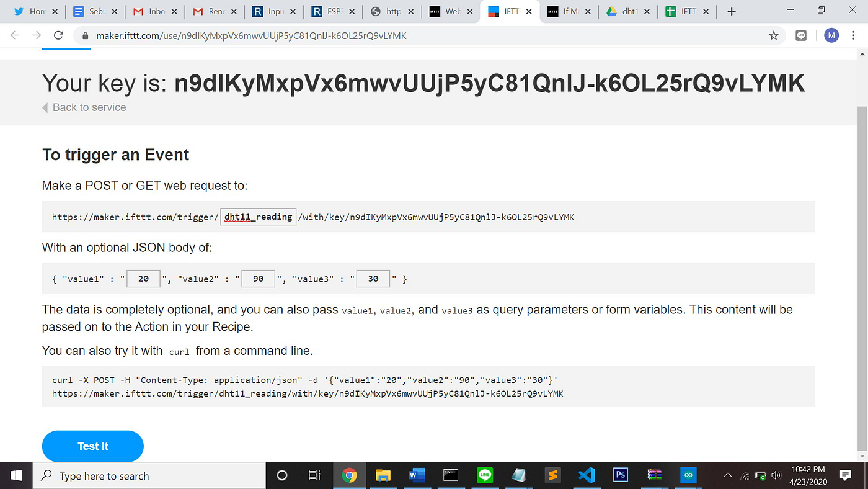The height and width of the screenshot is (489, 868).
Task: Select the value1 field showing 20
Action: (143, 278)
